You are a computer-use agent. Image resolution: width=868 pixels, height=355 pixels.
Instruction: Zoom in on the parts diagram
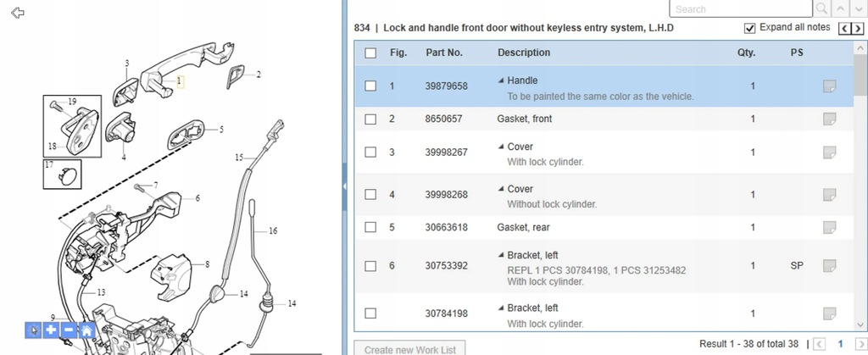(x=51, y=330)
